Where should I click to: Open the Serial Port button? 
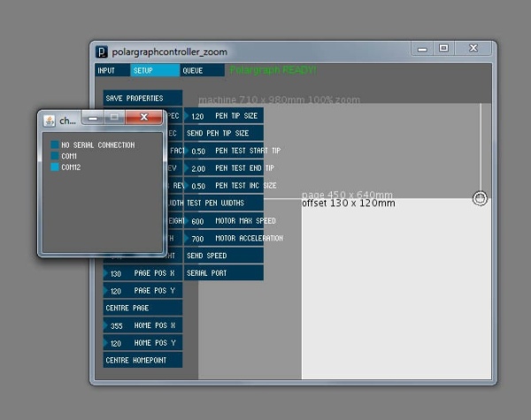(224, 273)
